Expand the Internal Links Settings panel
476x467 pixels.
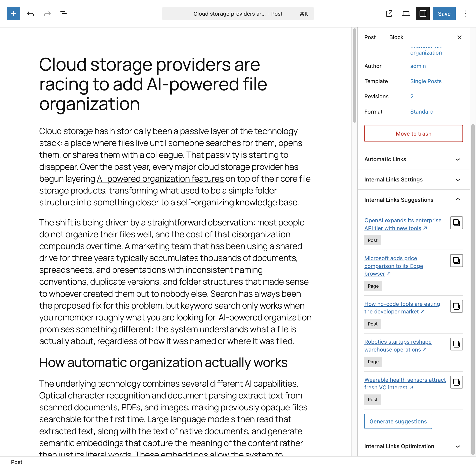(x=413, y=180)
